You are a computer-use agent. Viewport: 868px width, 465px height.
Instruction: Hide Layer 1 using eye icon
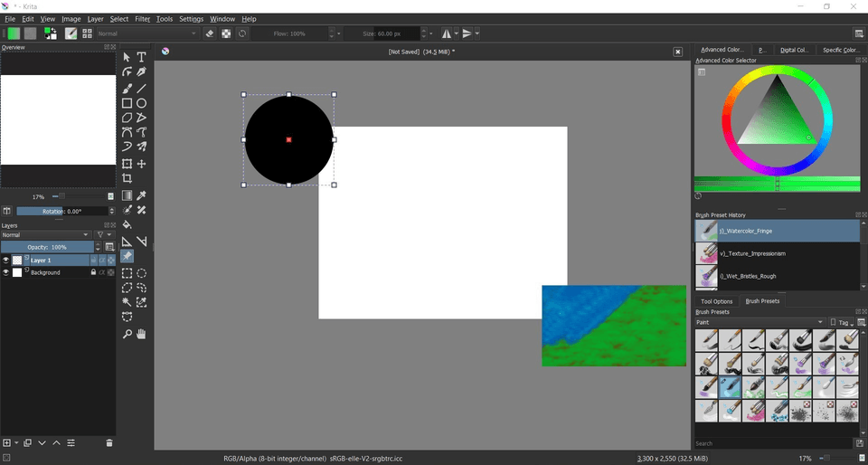pos(5,260)
